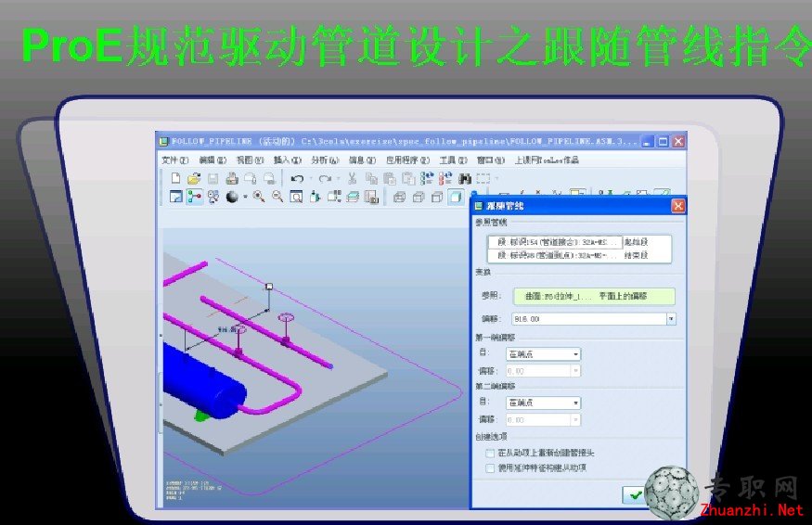Click the Print icon
The width and height of the screenshot is (812, 525).
click(x=231, y=179)
